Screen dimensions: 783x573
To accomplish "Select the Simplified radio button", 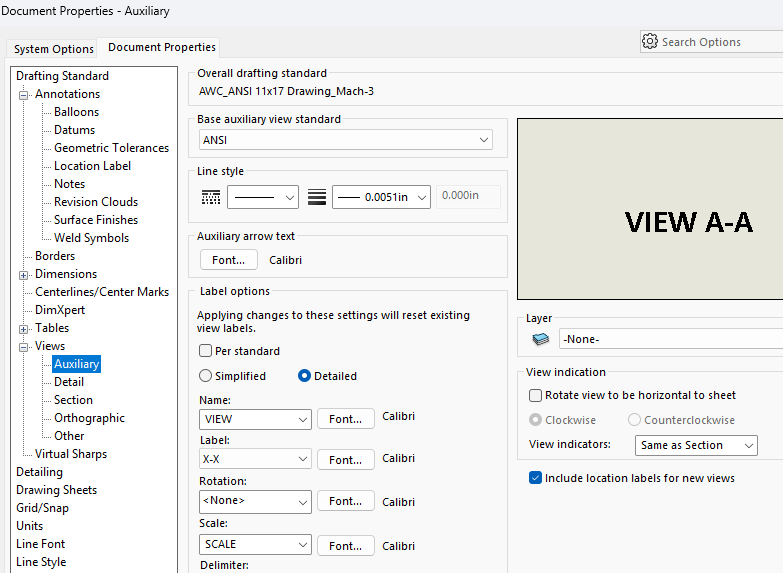I will [206, 377].
